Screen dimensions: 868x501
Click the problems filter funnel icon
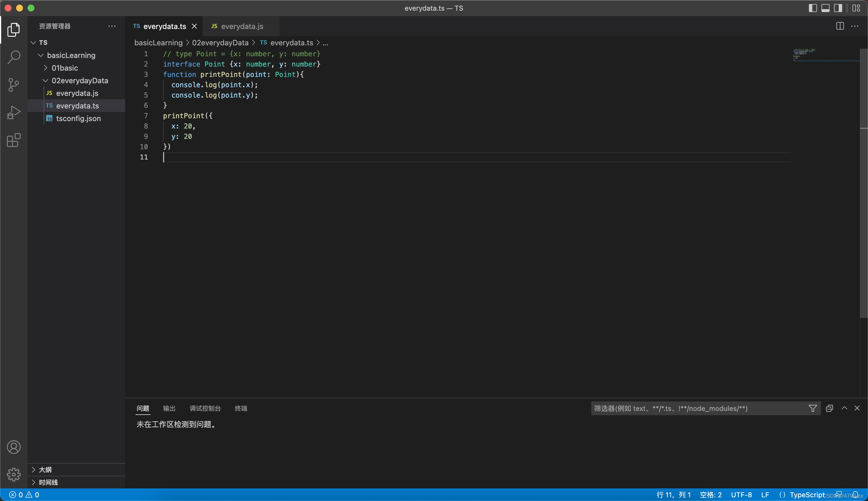pyautogui.click(x=813, y=408)
